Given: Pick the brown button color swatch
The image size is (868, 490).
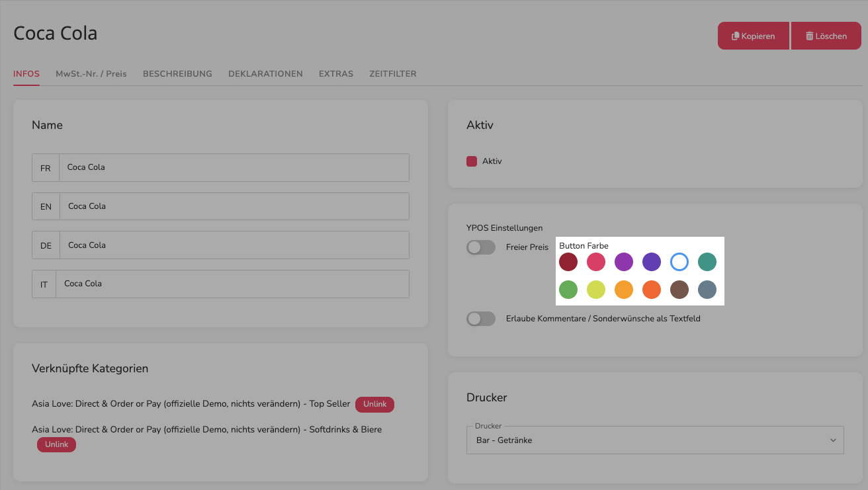Looking at the screenshot, I should point(679,290).
